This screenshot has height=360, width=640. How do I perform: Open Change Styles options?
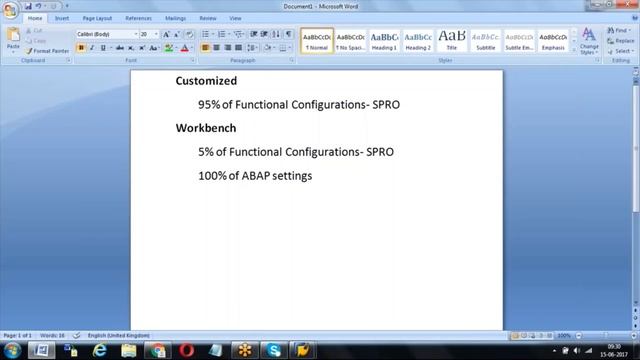click(x=589, y=41)
